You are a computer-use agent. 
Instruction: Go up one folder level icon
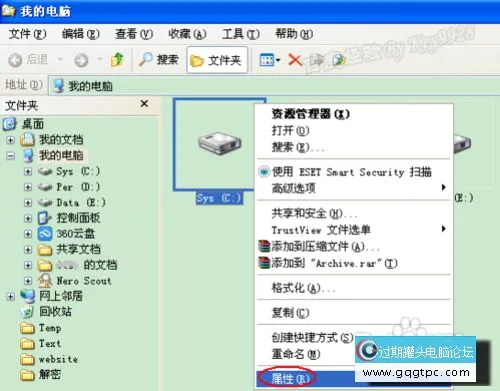[x=117, y=60]
